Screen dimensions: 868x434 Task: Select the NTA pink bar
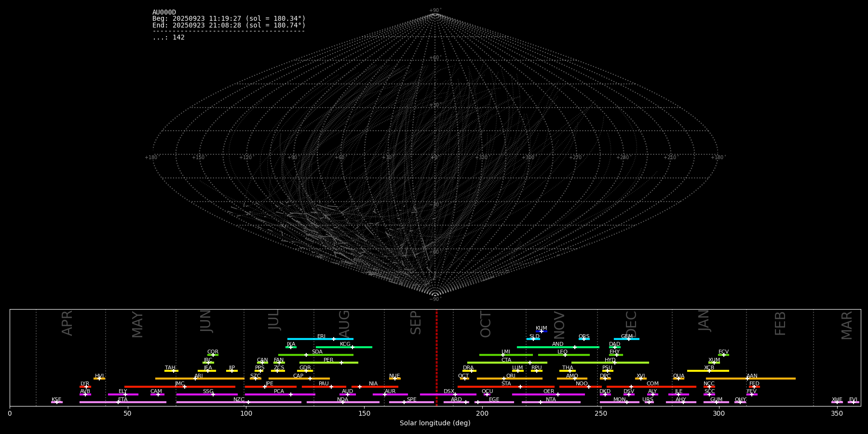(x=551, y=402)
